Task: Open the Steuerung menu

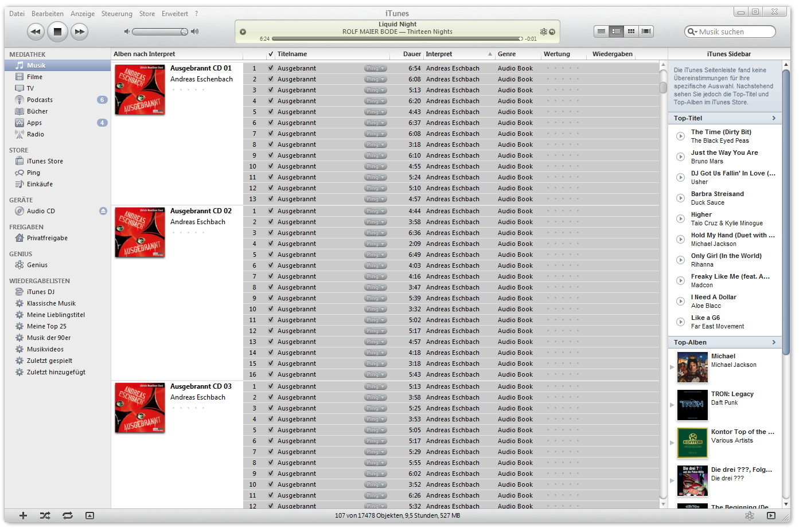Action: 117,14
